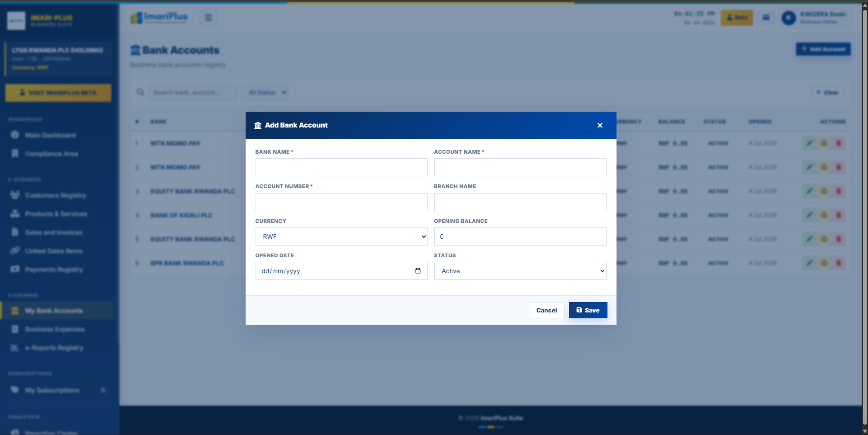Screen dimensions: 868x435
Task: Click the Branch Name input field
Action: [x=520, y=202]
